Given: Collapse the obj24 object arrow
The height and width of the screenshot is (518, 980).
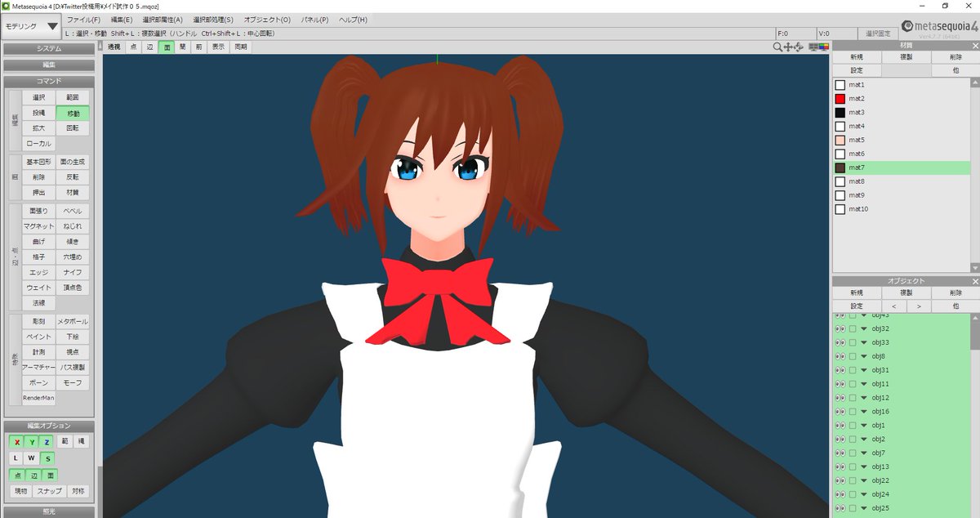Looking at the screenshot, I should 864,494.
